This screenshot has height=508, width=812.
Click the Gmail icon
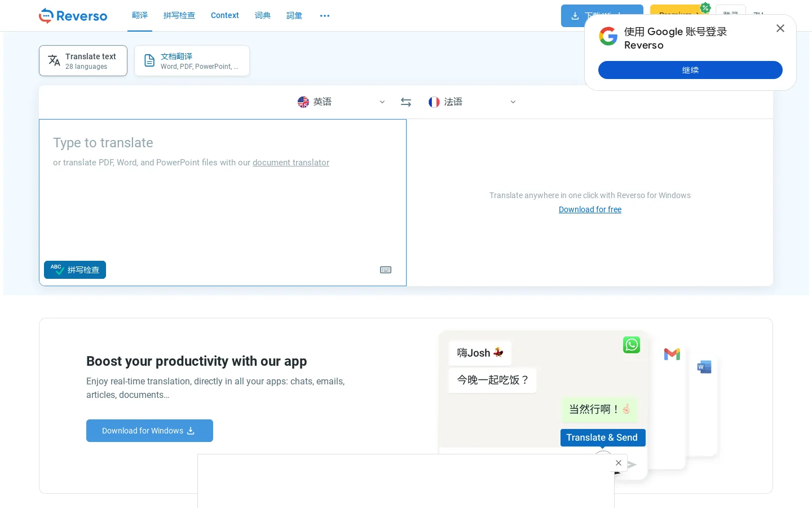(672, 354)
